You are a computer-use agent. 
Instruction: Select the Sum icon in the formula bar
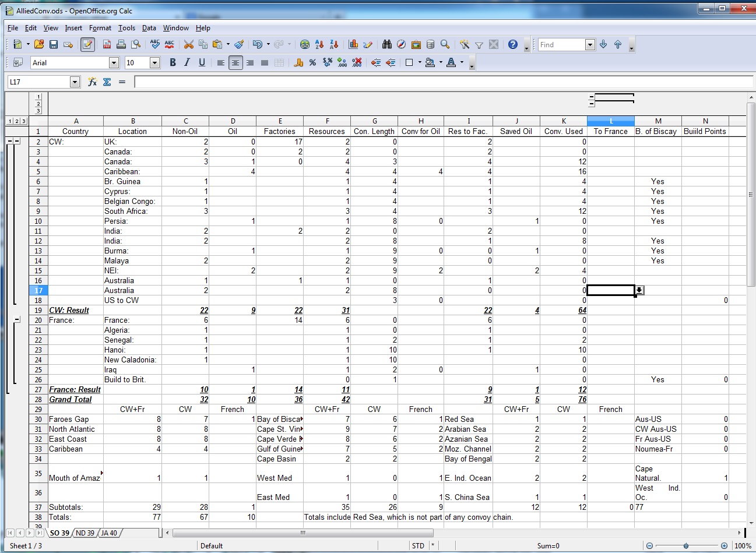click(107, 82)
